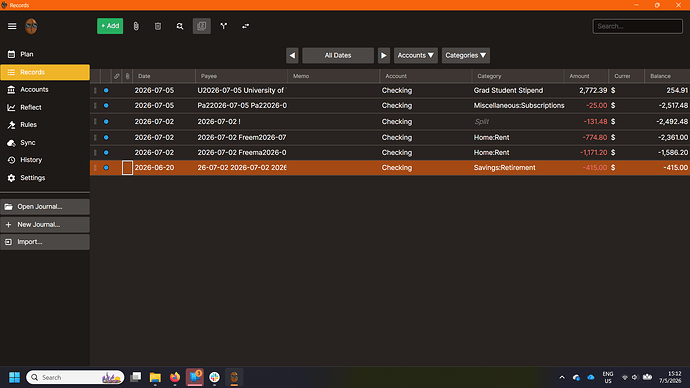Image resolution: width=690 pixels, height=388 pixels.
Task: Click the taskbar clock showing 15:12
Action: point(670,377)
